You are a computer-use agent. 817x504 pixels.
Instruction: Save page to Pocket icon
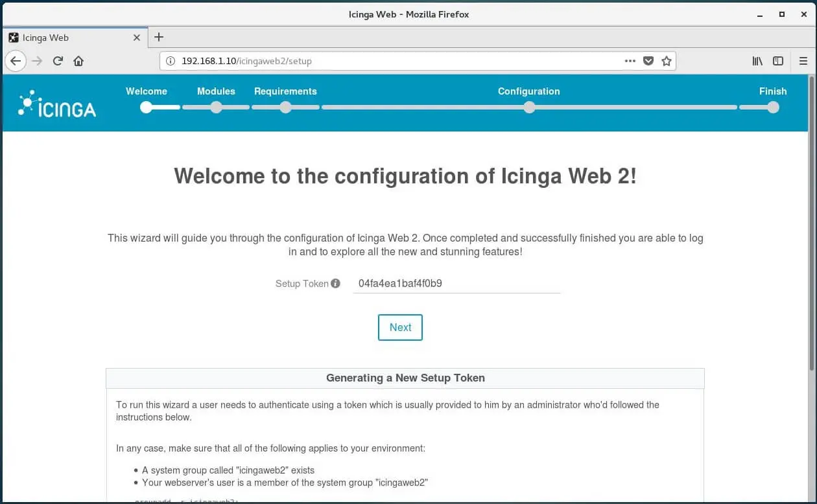tap(648, 61)
